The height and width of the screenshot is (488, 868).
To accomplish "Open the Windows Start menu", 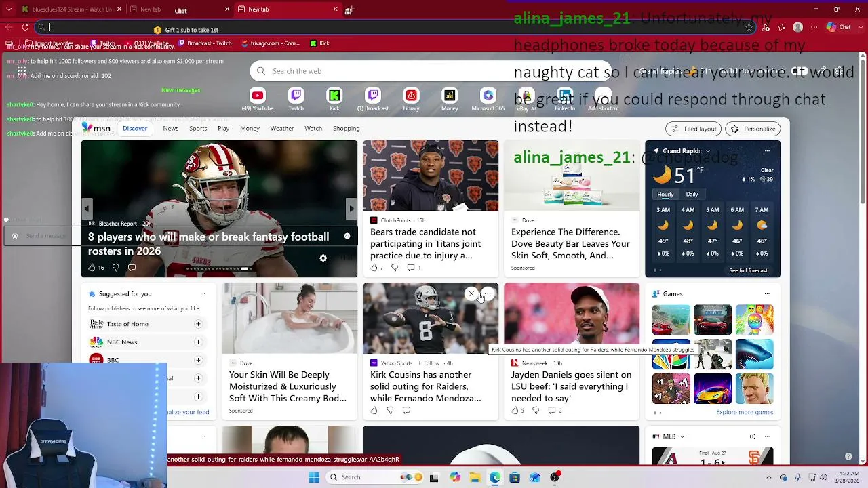I will tap(314, 477).
